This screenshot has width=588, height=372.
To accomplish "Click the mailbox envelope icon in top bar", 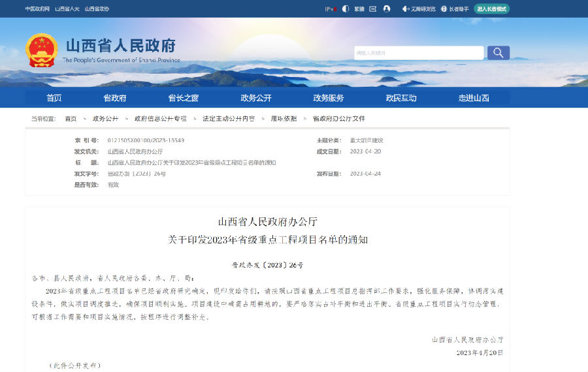I will pyautogui.click(x=373, y=8).
